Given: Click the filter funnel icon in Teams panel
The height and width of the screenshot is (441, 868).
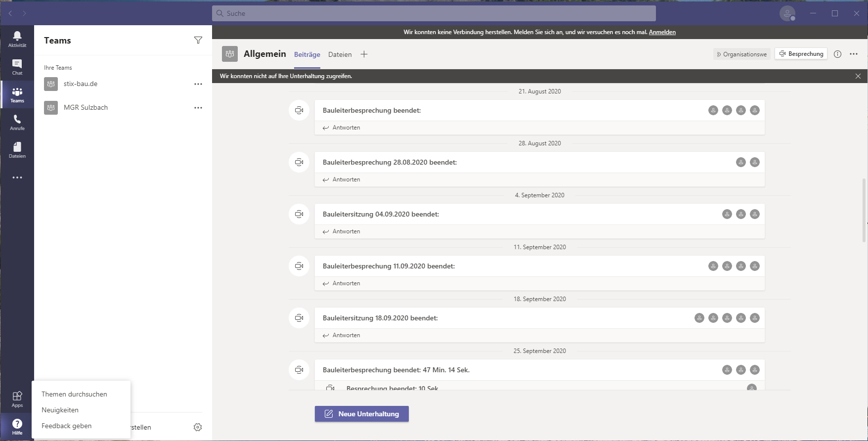Looking at the screenshot, I should click(198, 40).
